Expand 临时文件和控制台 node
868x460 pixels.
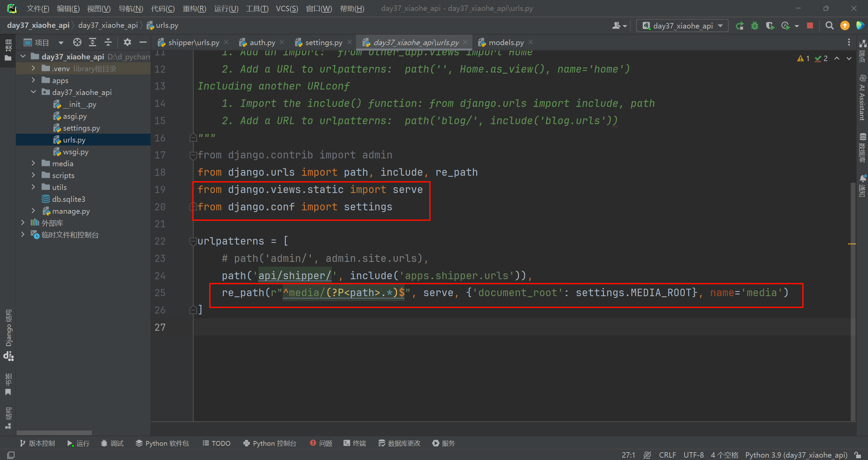tap(23, 234)
